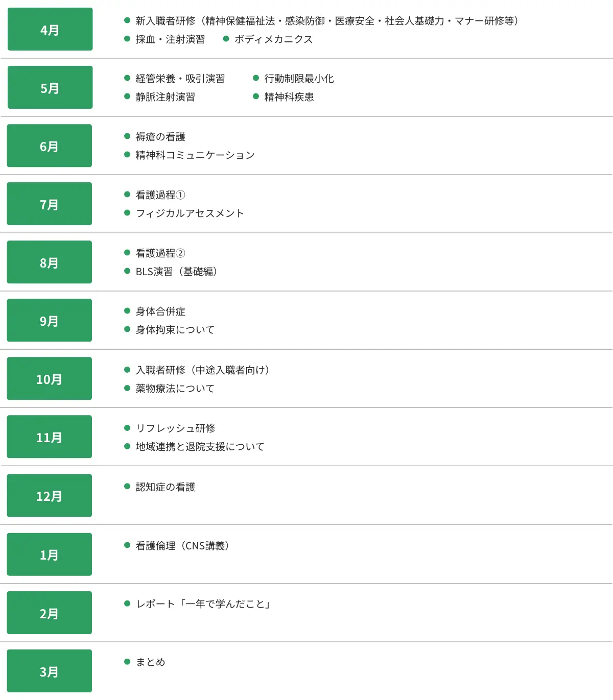Click the フィジカルアセスメント entry

(190, 213)
